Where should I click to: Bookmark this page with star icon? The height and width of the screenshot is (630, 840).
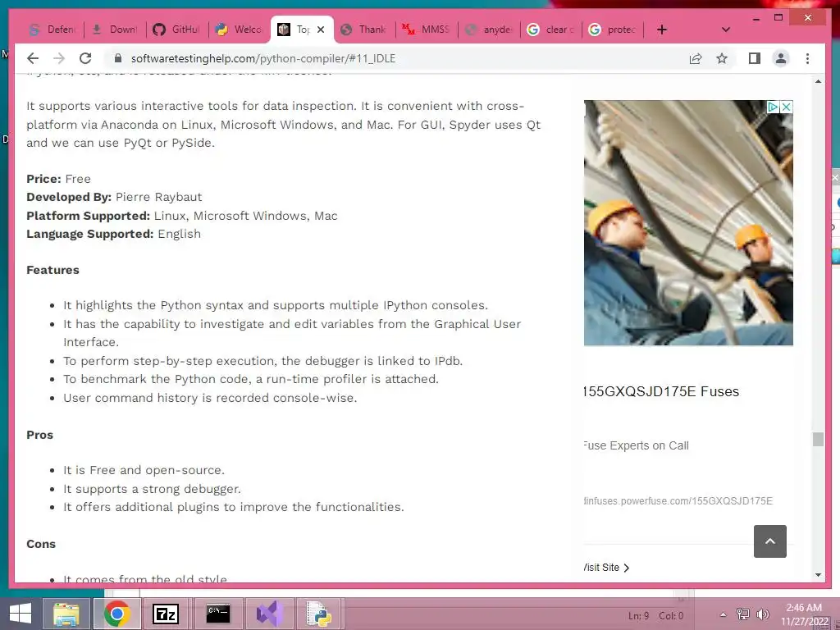(x=722, y=58)
